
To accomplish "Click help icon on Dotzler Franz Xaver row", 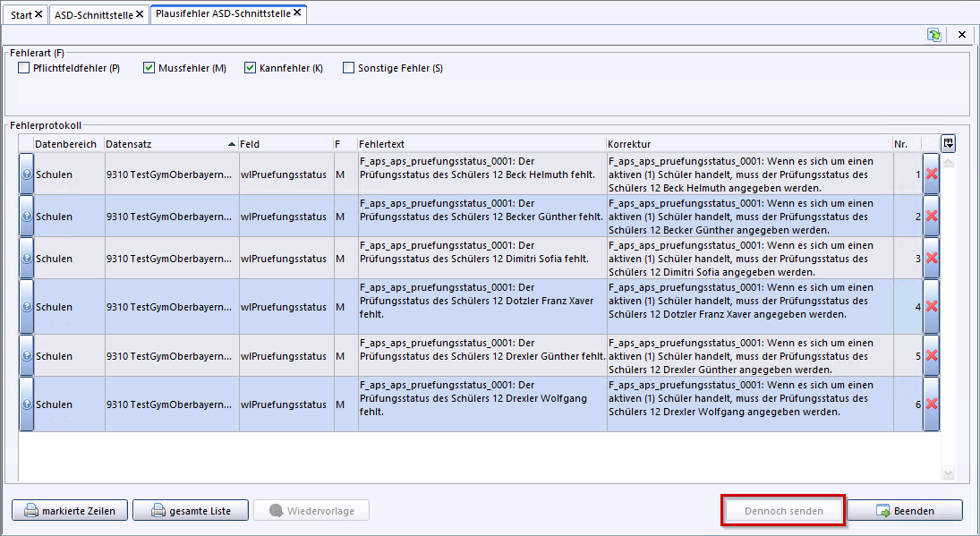I will [x=26, y=307].
